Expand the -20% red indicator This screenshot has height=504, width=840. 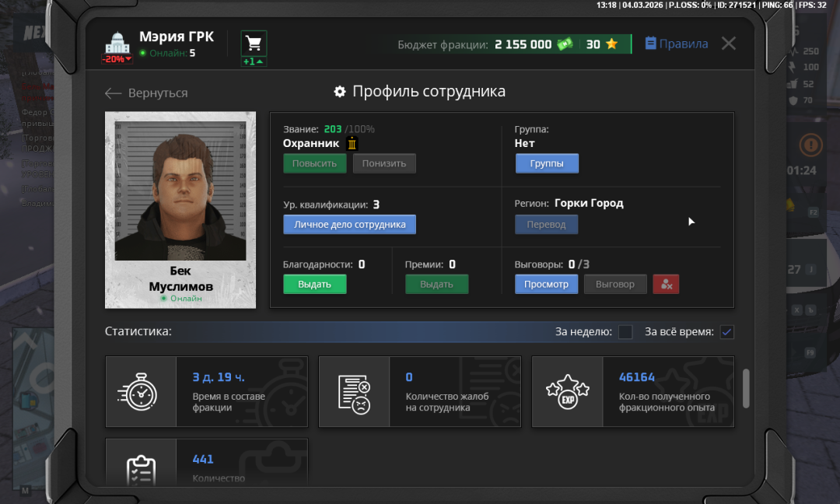pyautogui.click(x=117, y=59)
